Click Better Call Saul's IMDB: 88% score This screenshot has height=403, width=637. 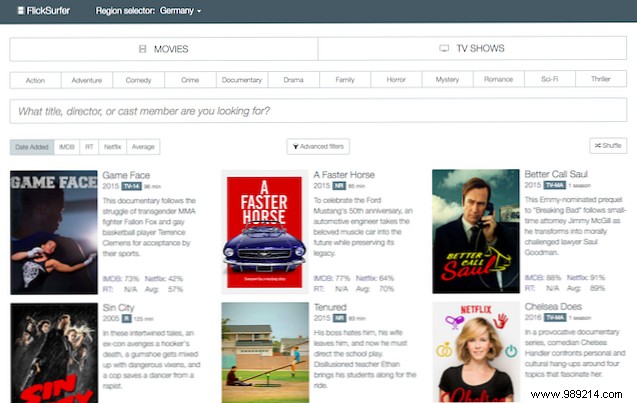[543, 277]
